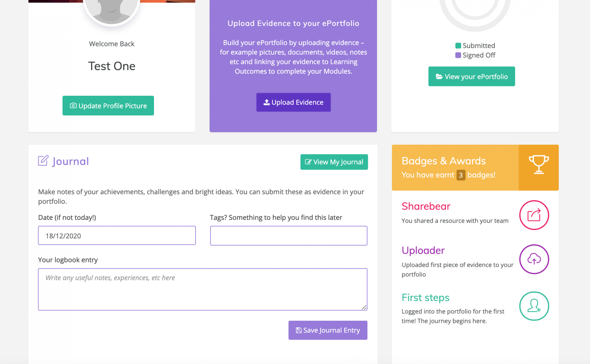Click the purple Signed Off legend swatch

point(458,55)
